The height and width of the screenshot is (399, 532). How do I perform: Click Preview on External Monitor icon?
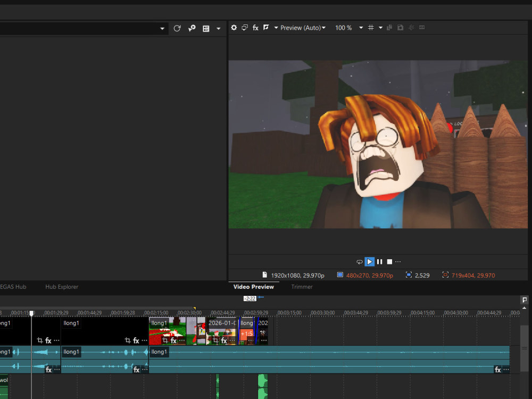click(x=245, y=28)
